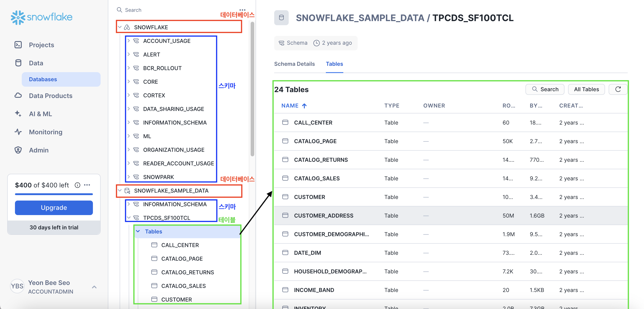Screen dimensions: 644x309
Task: Click the blue Upgrade button
Action: (x=54, y=207)
